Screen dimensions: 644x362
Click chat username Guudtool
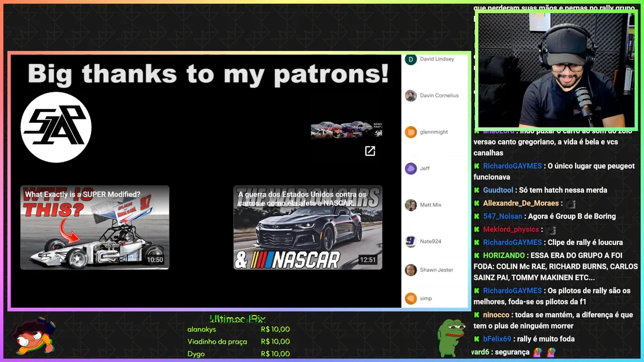click(498, 190)
